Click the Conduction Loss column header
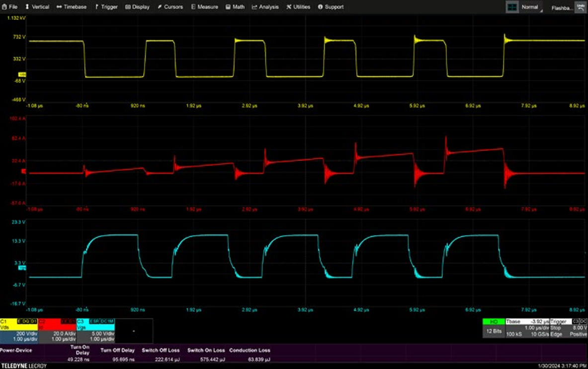This screenshot has height=369, width=588. (250, 350)
